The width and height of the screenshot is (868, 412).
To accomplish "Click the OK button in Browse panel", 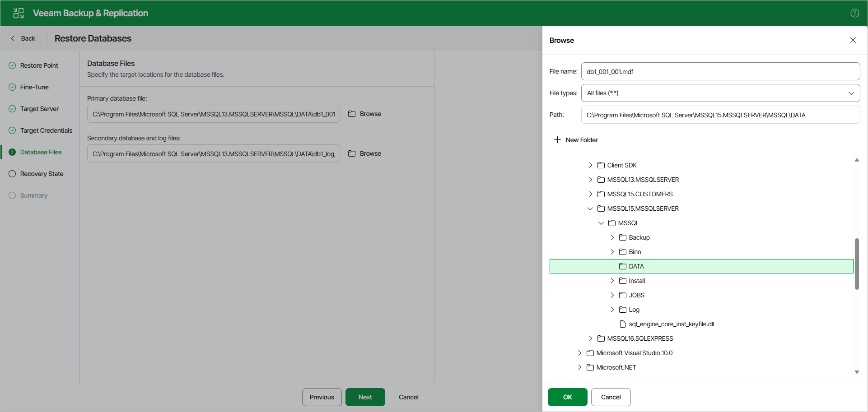I will tap(567, 397).
